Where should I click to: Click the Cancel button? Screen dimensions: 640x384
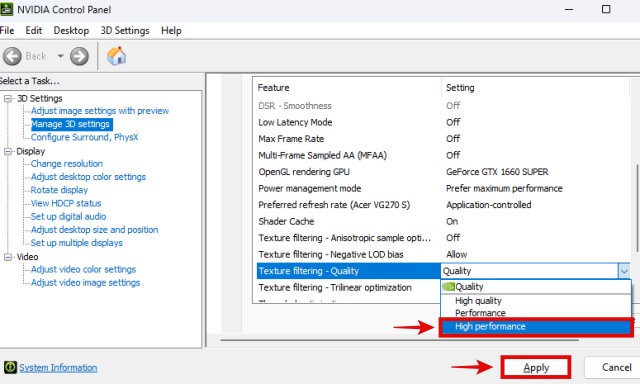[x=613, y=367]
